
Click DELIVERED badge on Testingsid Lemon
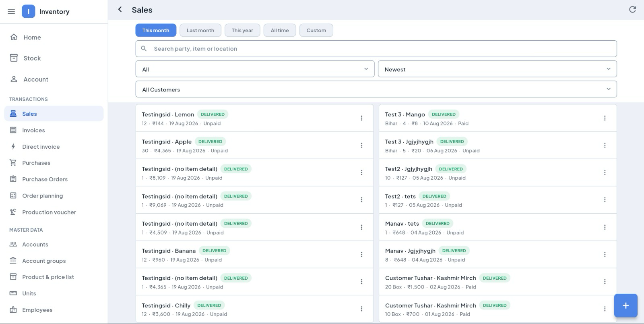coord(213,114)
